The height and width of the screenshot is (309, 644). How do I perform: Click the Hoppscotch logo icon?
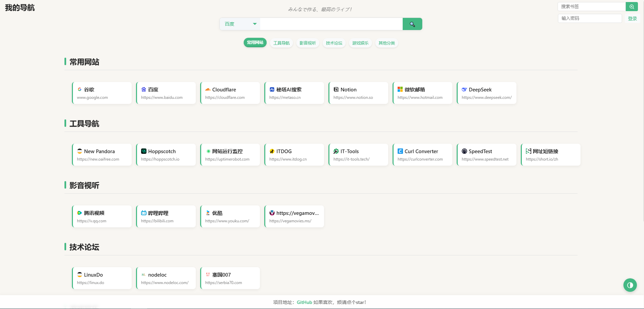tap(144, 151)
